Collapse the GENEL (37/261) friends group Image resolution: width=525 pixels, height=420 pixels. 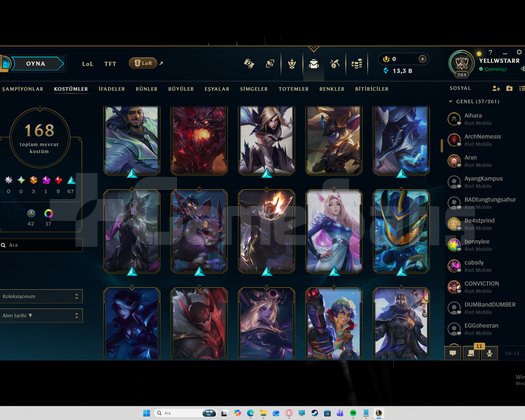click(x=451, y=101)
